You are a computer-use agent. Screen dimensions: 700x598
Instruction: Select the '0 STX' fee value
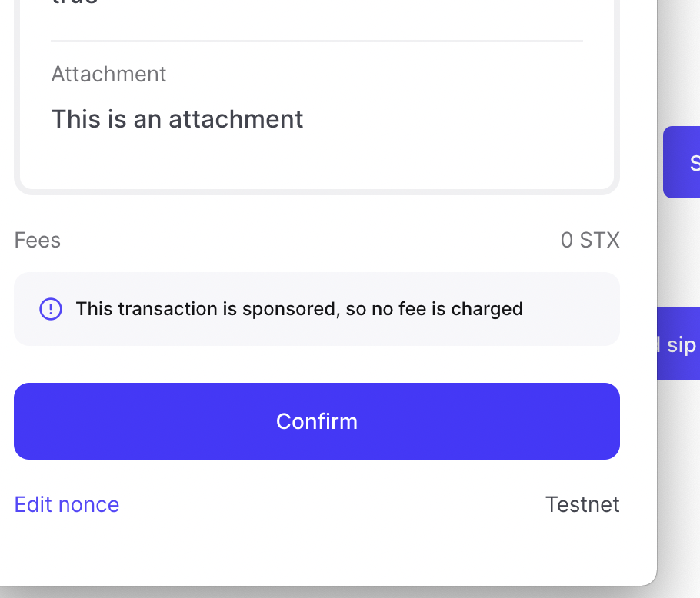[x=590, y=240]
